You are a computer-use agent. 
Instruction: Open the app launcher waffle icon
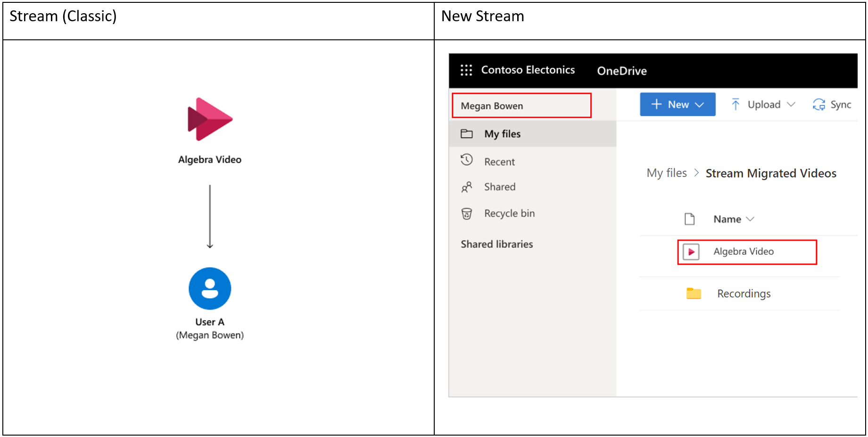[466, 70]
